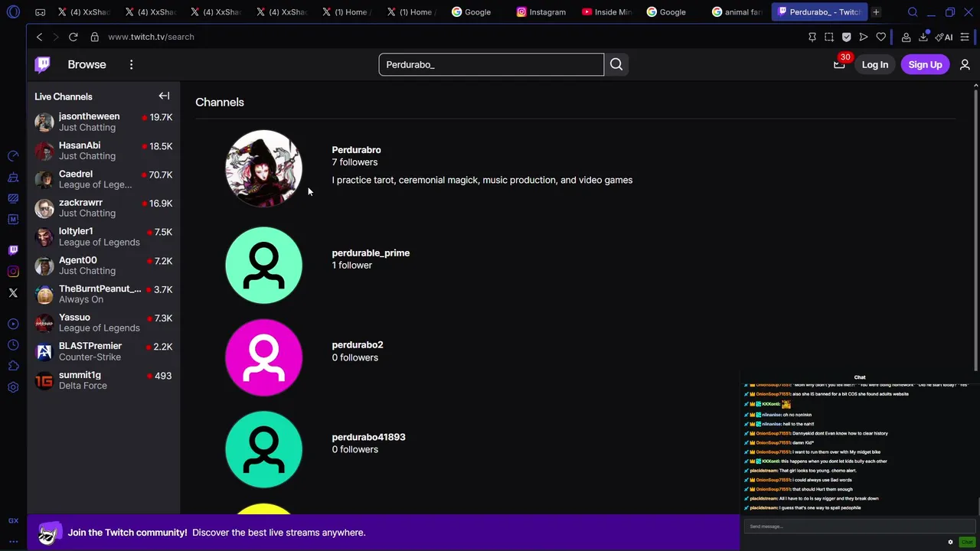
Task: Bookmark the page with the heart icon
Action: [x=881, y=37]
